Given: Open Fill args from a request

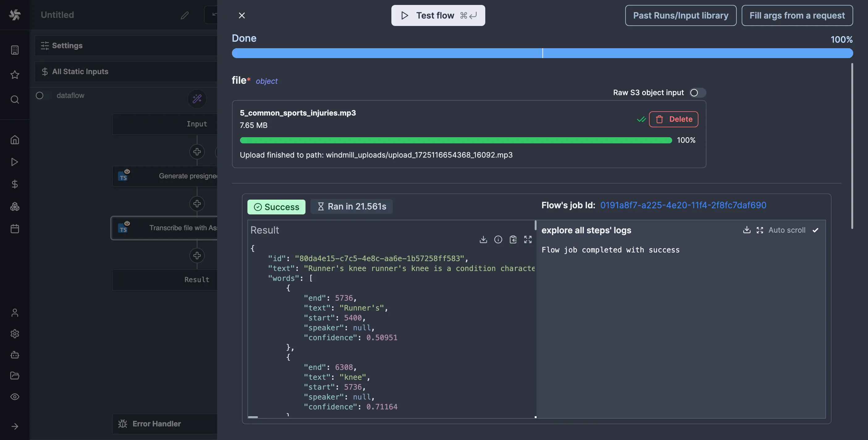Looking at the screenshot, I should tap(797, 15).
